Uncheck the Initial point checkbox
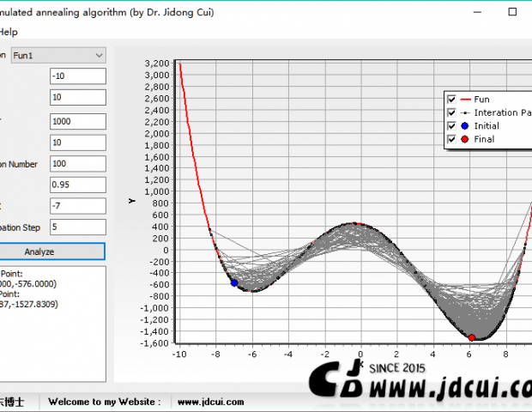The image size is (532, 412). [x=451, y=126]
